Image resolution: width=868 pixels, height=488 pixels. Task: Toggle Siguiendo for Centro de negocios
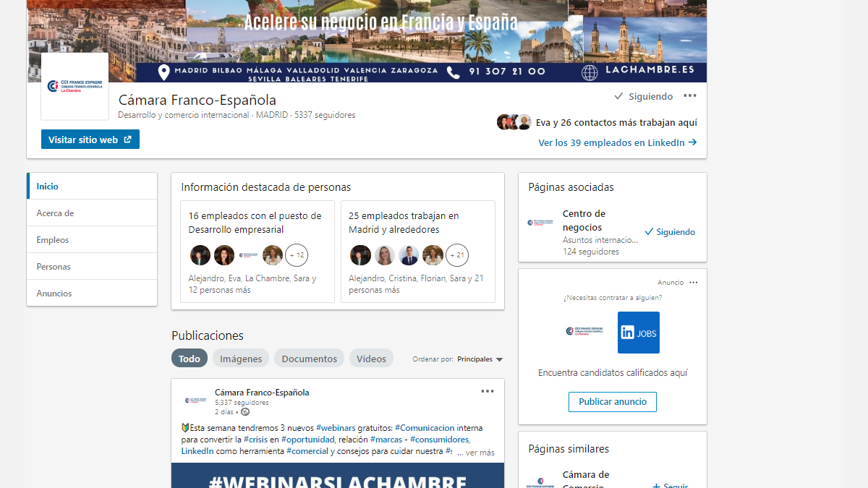click(x=670, y=232)
